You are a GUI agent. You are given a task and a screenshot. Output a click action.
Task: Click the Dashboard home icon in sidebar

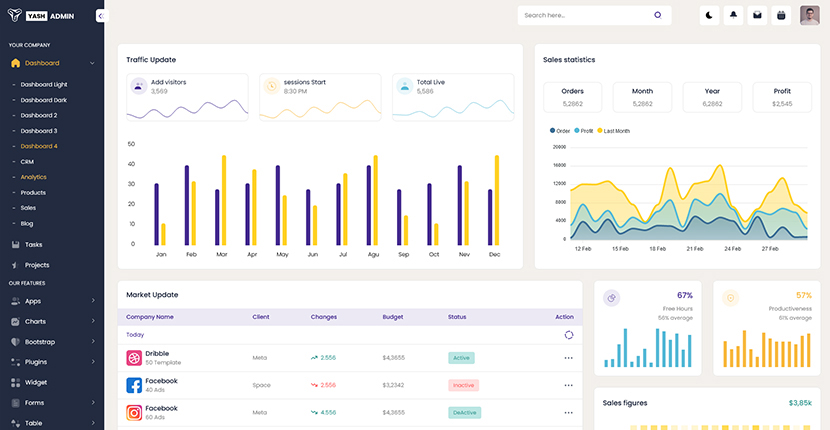point(15,63)
